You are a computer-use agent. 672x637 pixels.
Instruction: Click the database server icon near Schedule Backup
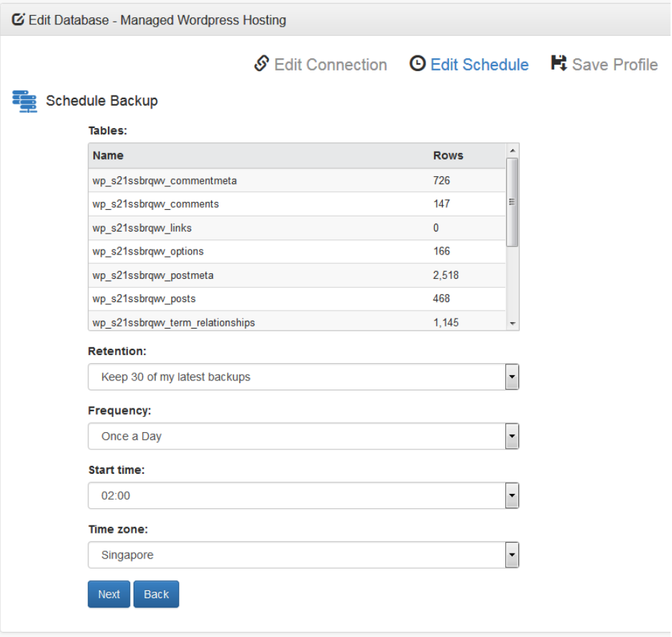tap(24, 101)
